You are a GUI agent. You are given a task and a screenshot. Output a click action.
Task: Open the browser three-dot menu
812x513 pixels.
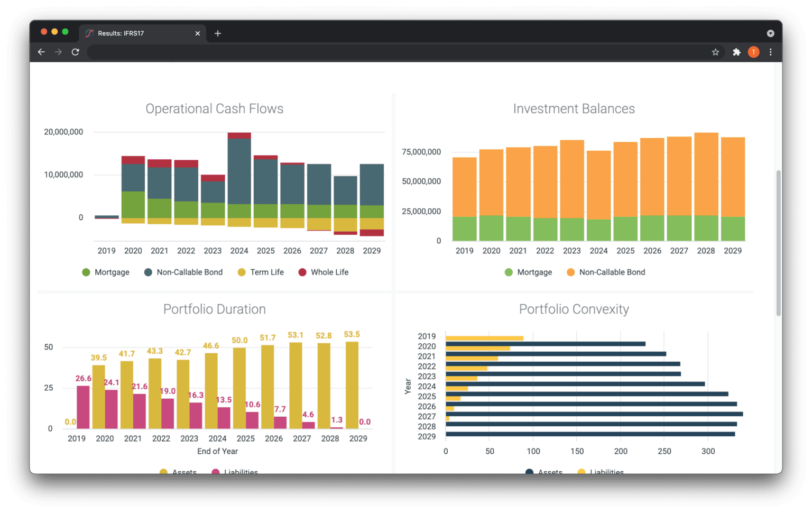click(770, 52)
